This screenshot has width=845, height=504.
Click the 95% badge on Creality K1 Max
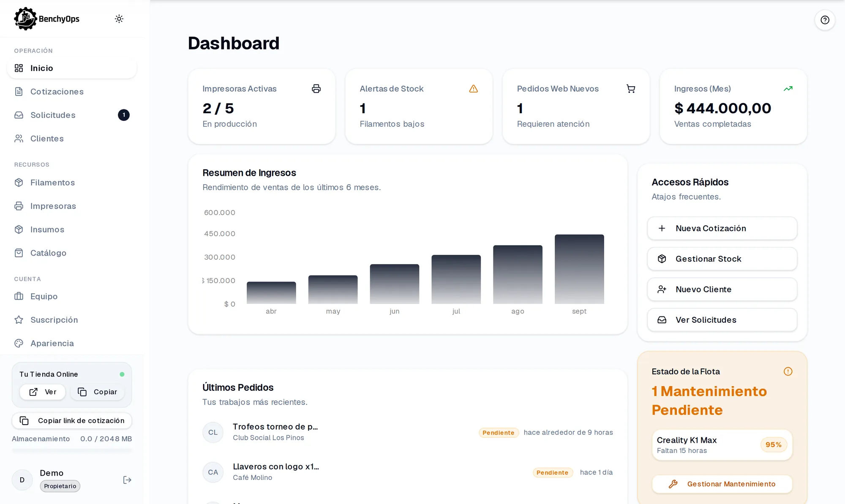[x=774, y=445]
